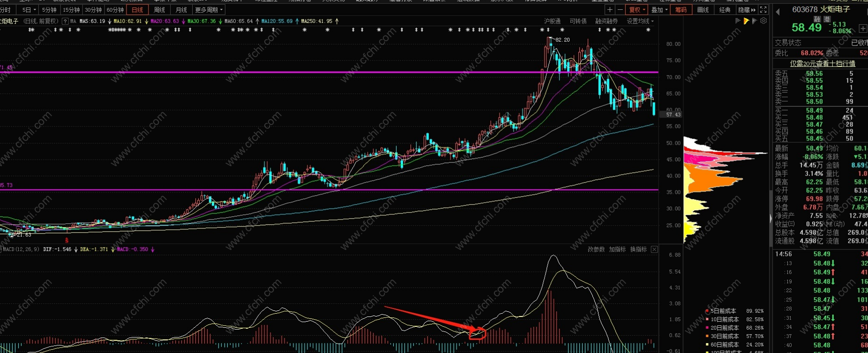
Task: Open link 仅需20元查看十档行情
Action: 823,63
